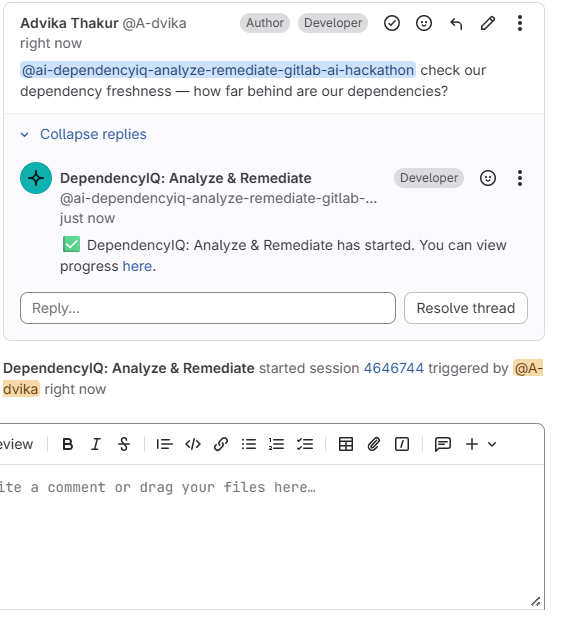Open more actions on Advika's comment
This screenshot has height=617, width=577.
coord(520,23)
